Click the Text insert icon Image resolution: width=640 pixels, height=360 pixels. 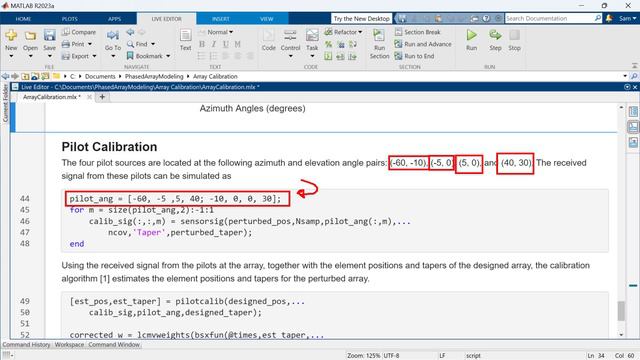coord(185,36)
